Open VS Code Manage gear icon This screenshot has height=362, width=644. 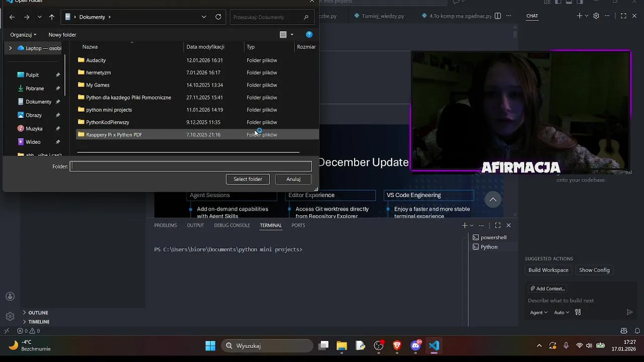tap(10, 316)
